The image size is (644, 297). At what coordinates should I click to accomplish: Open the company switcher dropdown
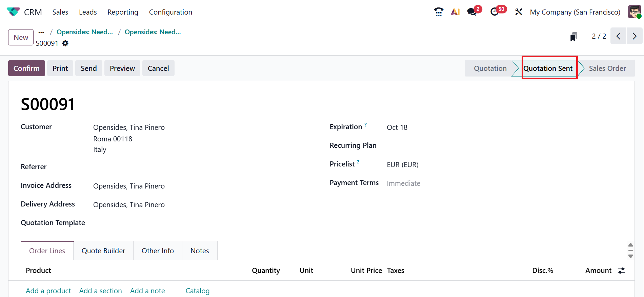(x=575, y=12)
